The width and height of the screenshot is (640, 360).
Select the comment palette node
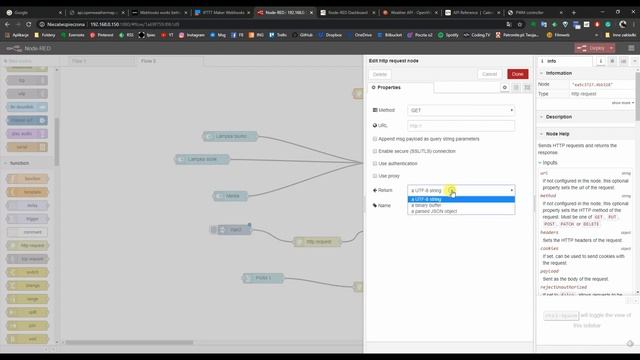(27, 232)
